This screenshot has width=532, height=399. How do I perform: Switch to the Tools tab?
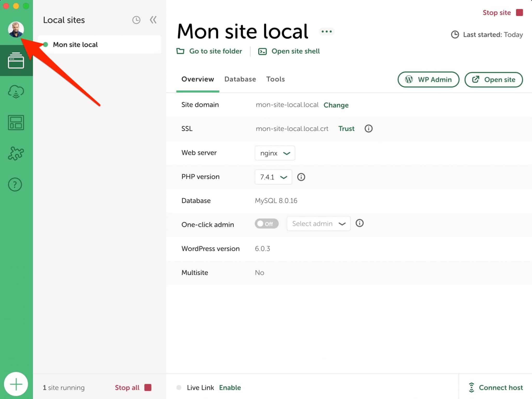(x=275, y=79)
